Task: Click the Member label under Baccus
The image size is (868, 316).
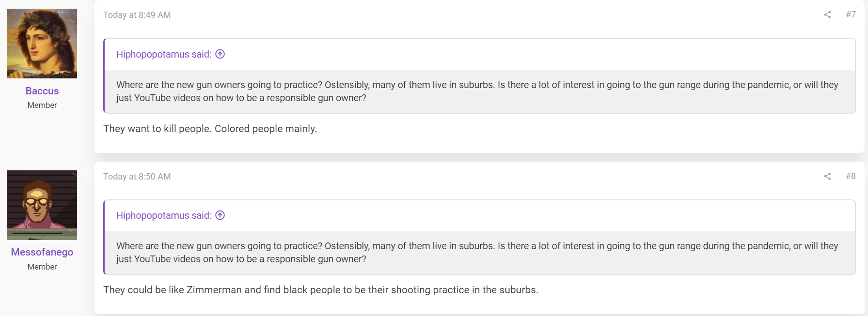Action: [x=42, y=105]
